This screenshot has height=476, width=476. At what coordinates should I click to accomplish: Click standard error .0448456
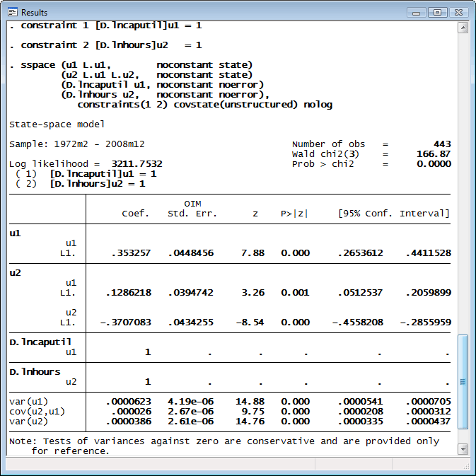(191, 253)
